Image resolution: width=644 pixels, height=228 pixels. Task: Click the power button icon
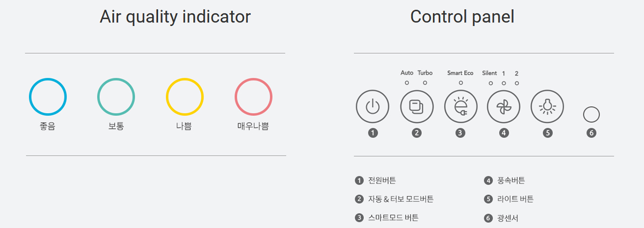point(372,107)
